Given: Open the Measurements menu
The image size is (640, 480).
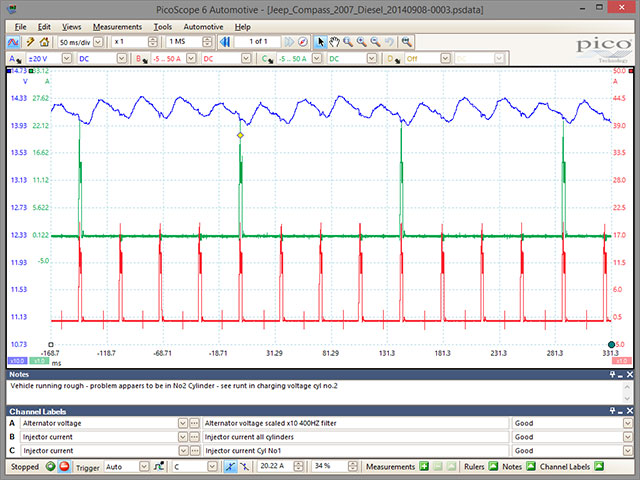Looking at the screenshot, I should 117,27.
